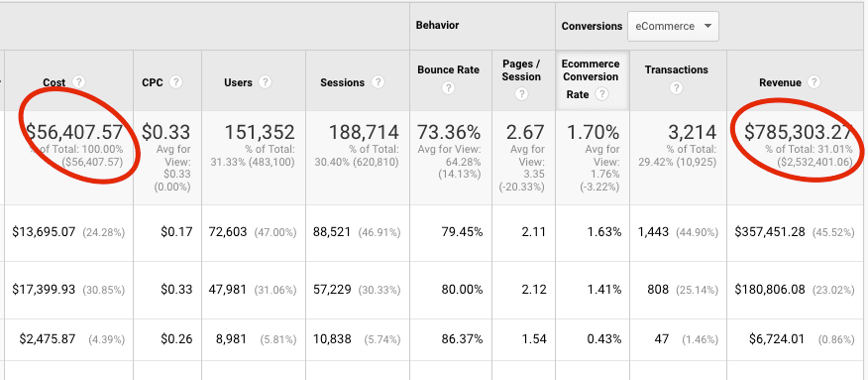Show help for Bounce Rate

449,88
